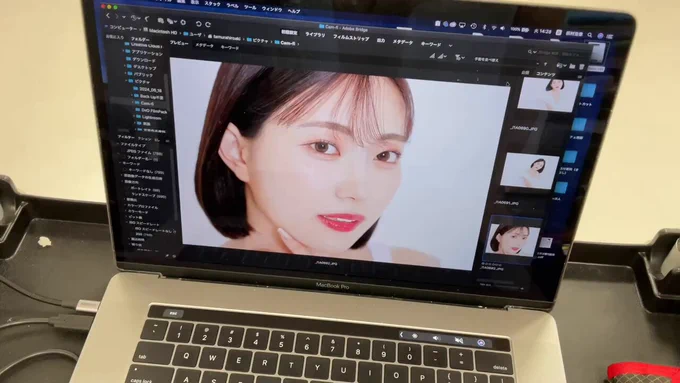Switch to the ライブラリ workspace

(x=315, y=35)
